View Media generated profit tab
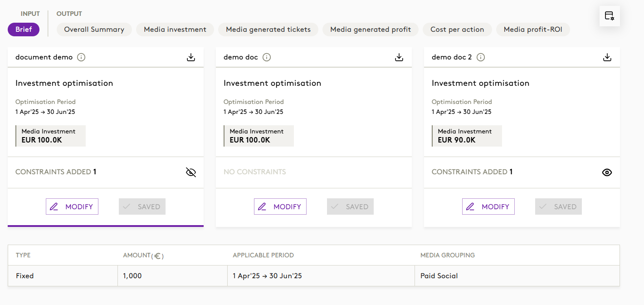The image size is (644, 305). (x=371, y=30)
